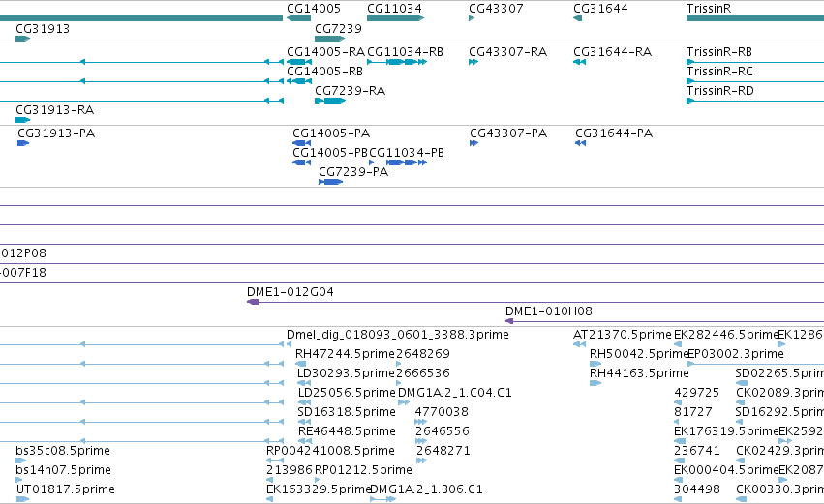Click the CG14005-RB transcript label
This screenshot has width=824, height=504.
pos(324,72)
